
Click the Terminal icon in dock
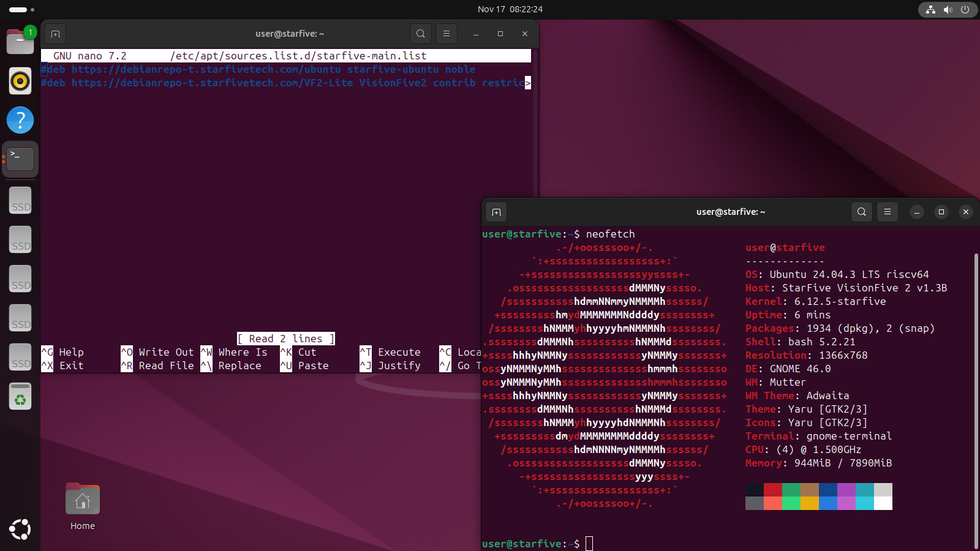point(20,159)
